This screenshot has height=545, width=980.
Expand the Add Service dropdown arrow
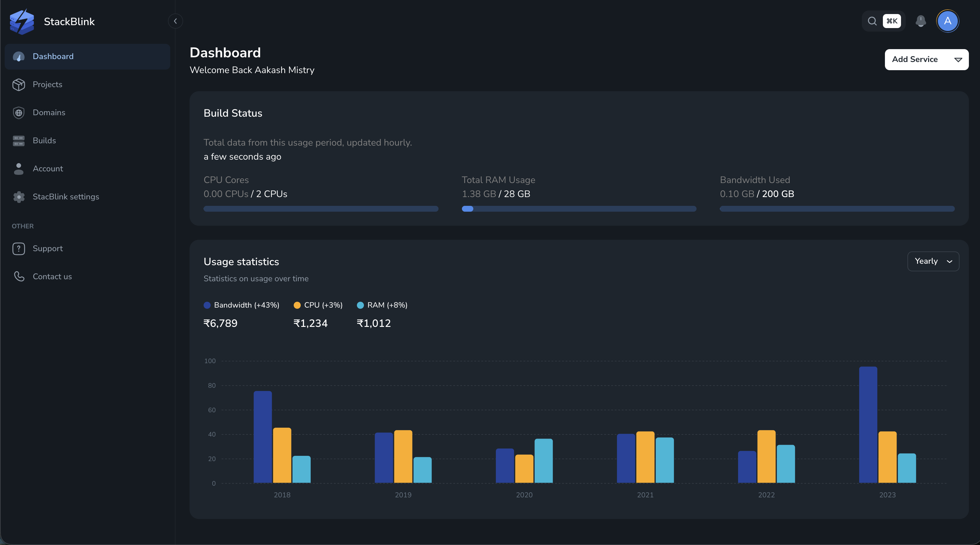click(958, 60)
